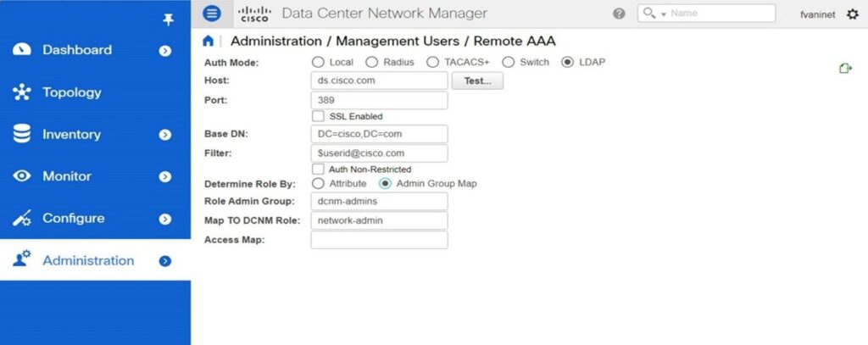Viewport: 868px width, 345px height.
Task: Select LDAP auth mode
Action: [x=567, y=63]
